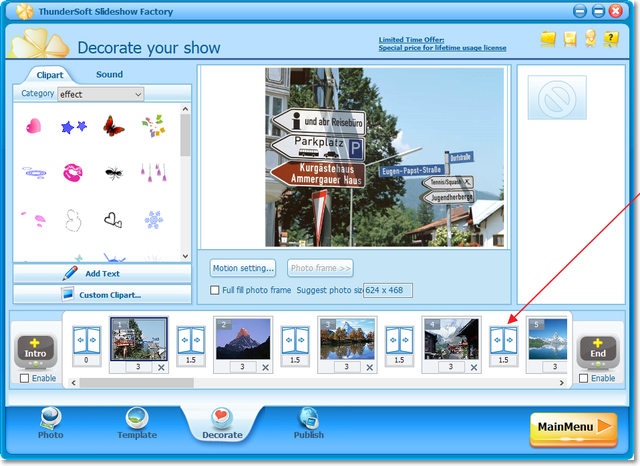This screenshot has height=466, width=640.
Task: Open the lifetime usage license offer link
Action: (x=442, y=48)
